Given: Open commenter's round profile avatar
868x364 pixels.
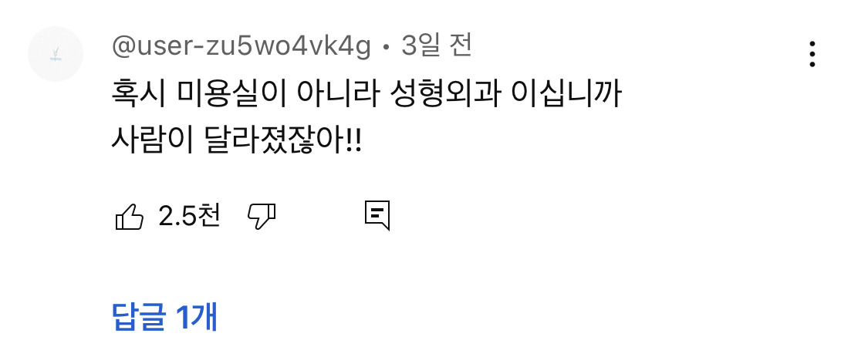Looking at the screenshot, I should pyautogui.click(x=56, y=54).
